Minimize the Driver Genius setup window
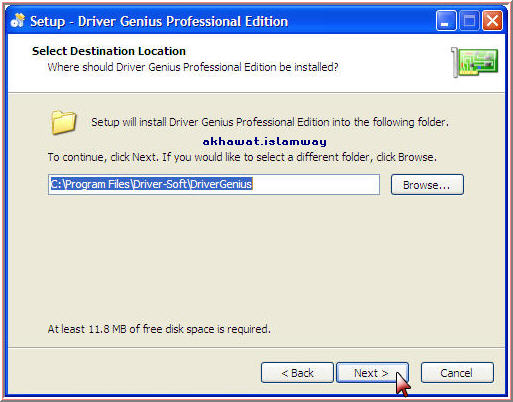 (x=446, y=21)
